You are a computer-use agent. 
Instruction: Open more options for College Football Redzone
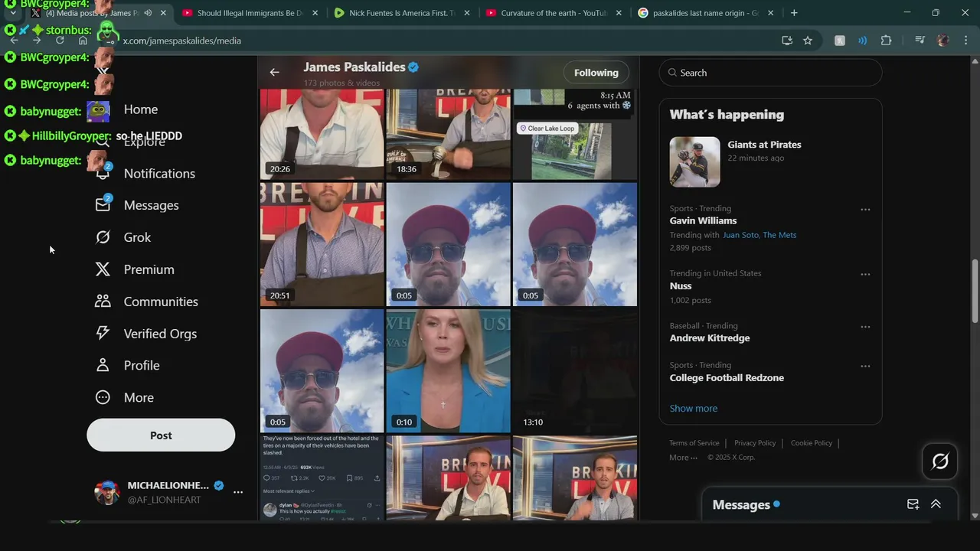coord(865,366)
